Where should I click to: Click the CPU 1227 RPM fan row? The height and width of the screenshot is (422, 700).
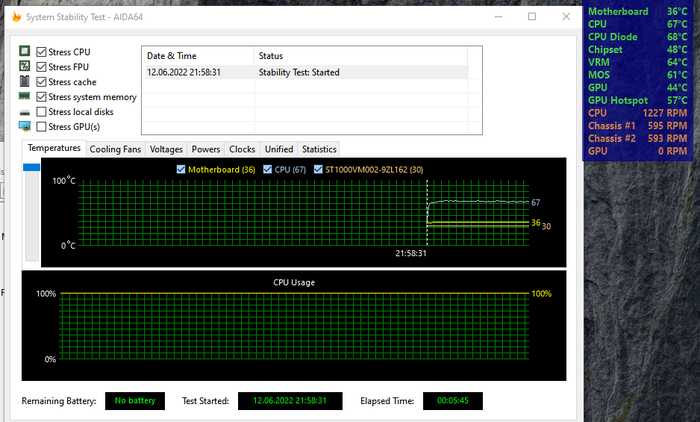click(638, 113)
